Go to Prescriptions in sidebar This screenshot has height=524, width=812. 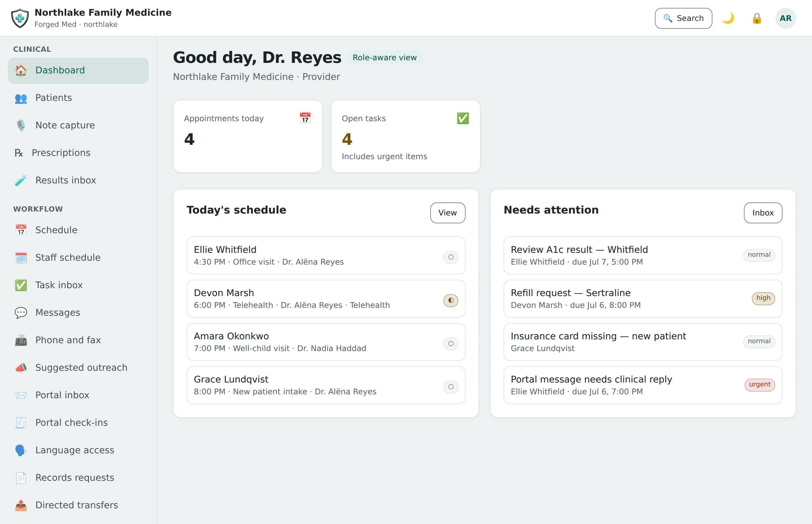pos(78,153)
